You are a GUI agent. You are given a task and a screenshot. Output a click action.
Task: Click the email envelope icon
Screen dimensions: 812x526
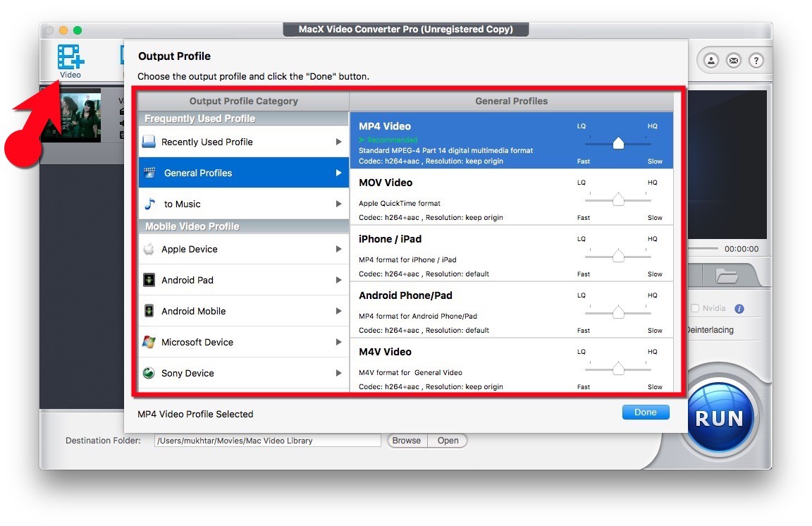(x=734, y=61)
